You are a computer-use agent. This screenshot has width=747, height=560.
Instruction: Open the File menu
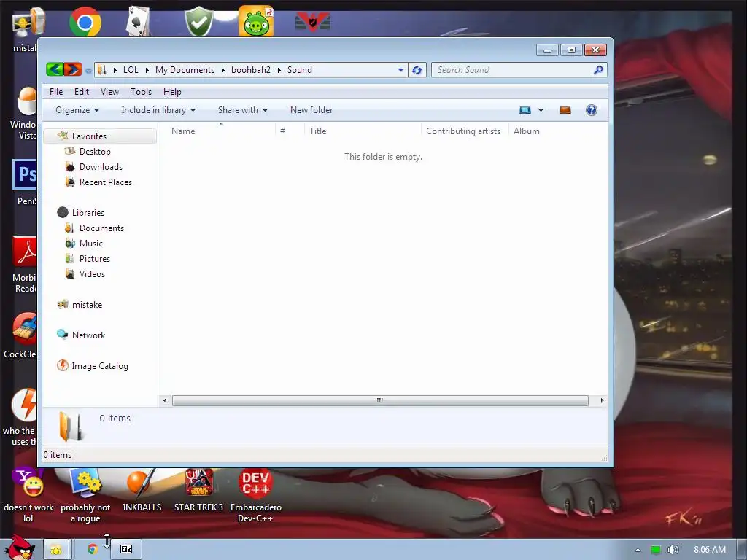click(x=56, y=91)
